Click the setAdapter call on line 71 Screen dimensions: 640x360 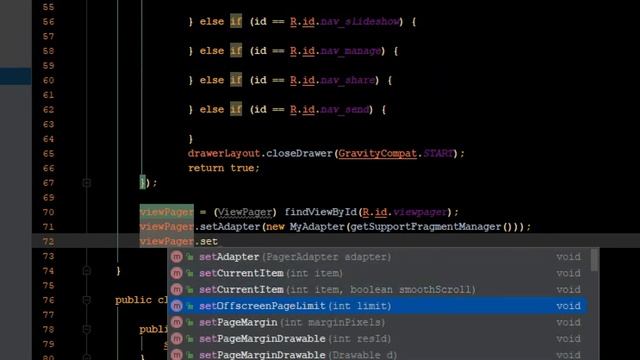click(230, 227)
